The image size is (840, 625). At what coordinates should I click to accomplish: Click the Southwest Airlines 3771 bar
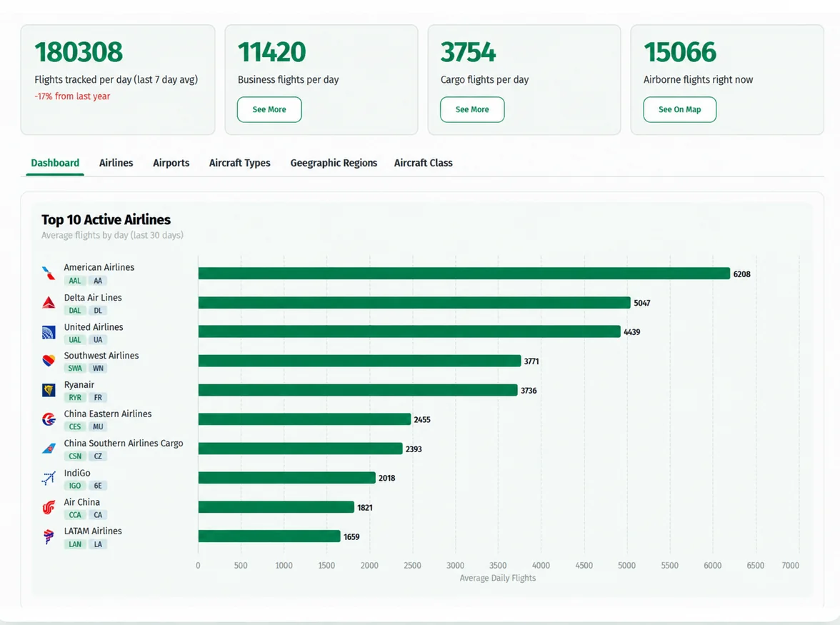359,361
